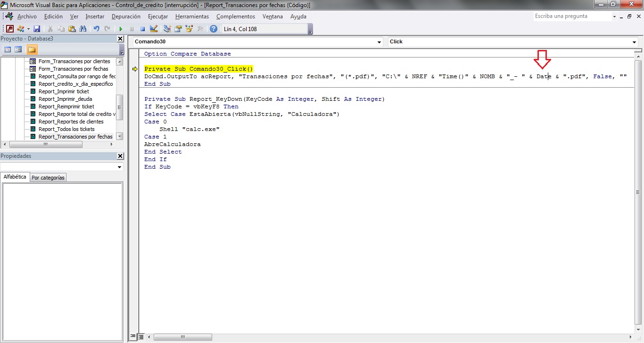644x343 pixels.
Task: Open the Complementos menu
Action: (x=236, y=16)
